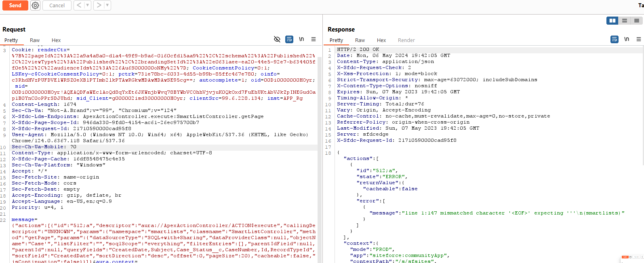This screenshot has width=644, height=263.
Task: Expand the back history dropdown arrow
Action: coord(87,5)
